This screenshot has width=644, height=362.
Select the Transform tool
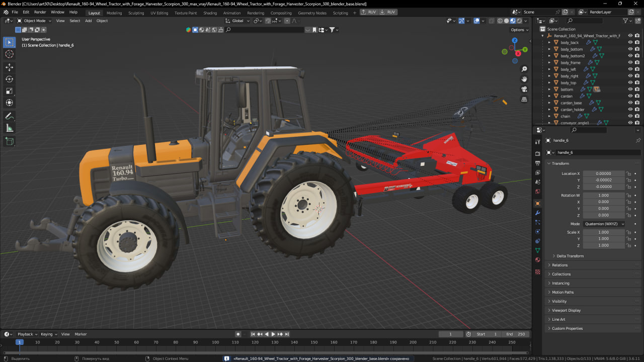(10, 103)
